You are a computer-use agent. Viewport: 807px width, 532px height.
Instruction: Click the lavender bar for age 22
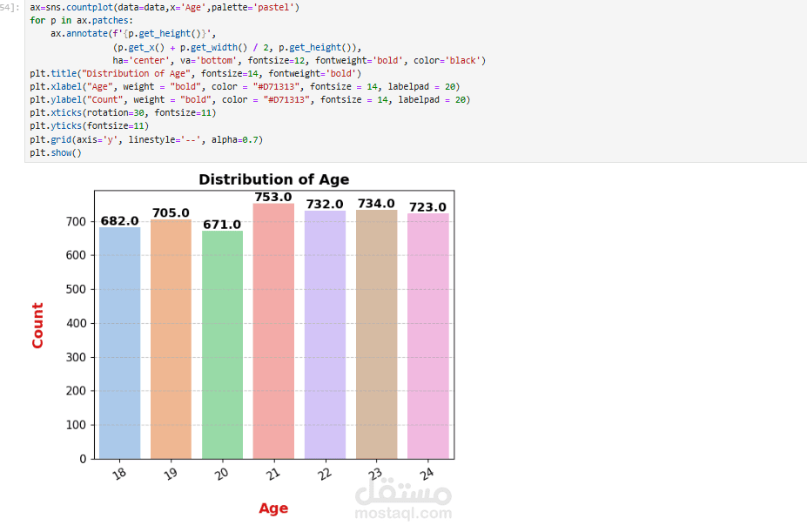click(x=325, y=334)
